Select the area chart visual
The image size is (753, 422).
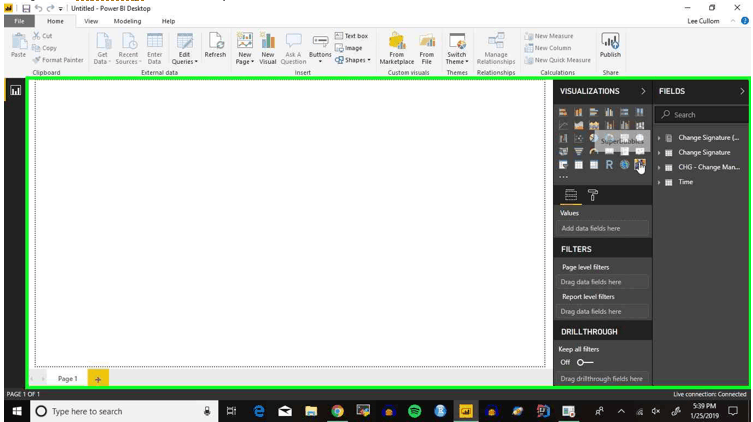pos(578,125)
